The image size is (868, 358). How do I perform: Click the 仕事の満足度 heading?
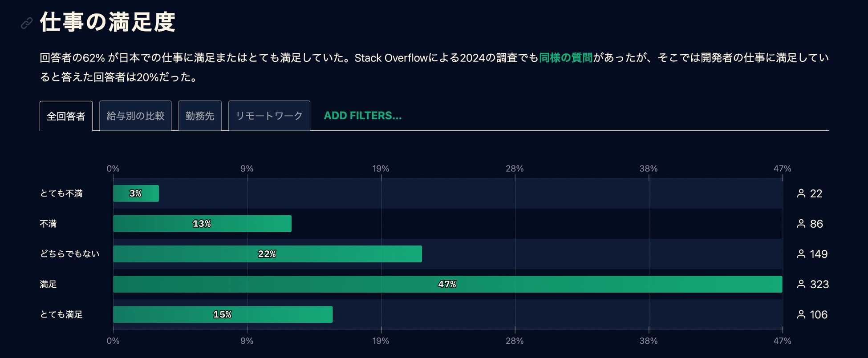point(108,22)
